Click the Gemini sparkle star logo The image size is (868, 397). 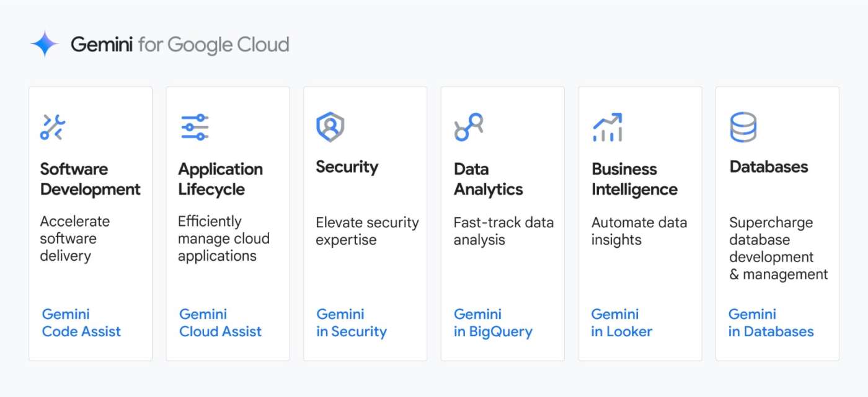point(45,44)
